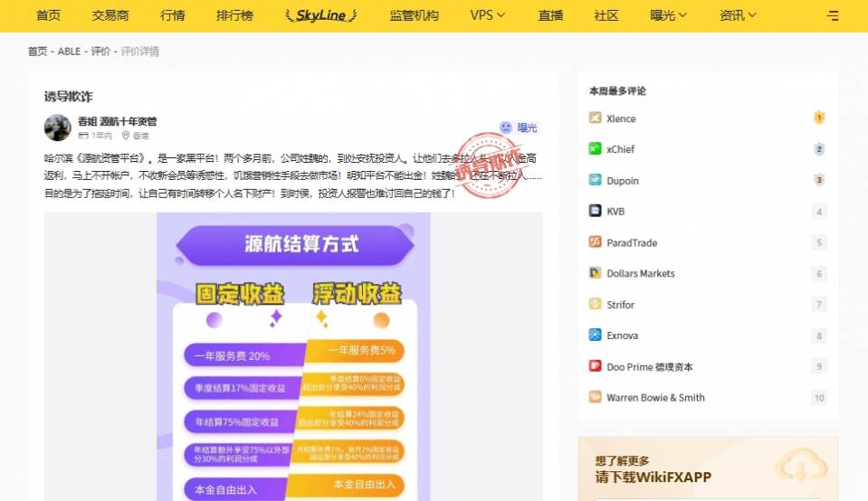
Task: Click the rank number 10 badge
Action: point(819,398)
